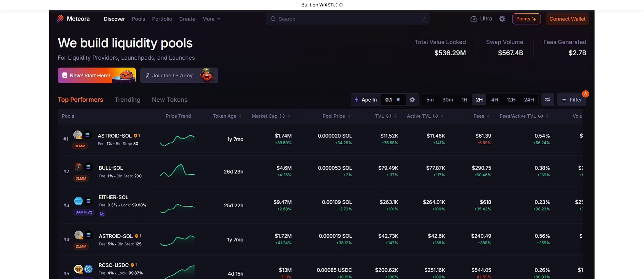
Task: Click the Fees/Active TVL info icon
Action: point(540,116)
